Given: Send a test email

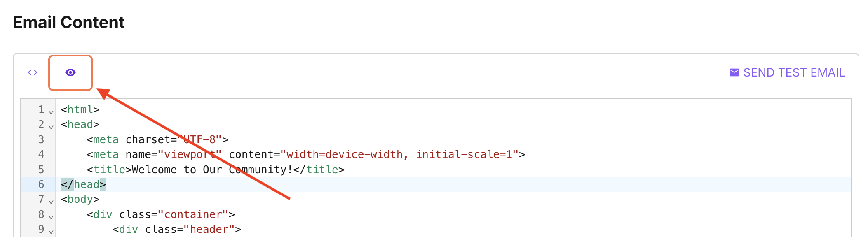Looking at the screenshot, I should click(787, 72).
